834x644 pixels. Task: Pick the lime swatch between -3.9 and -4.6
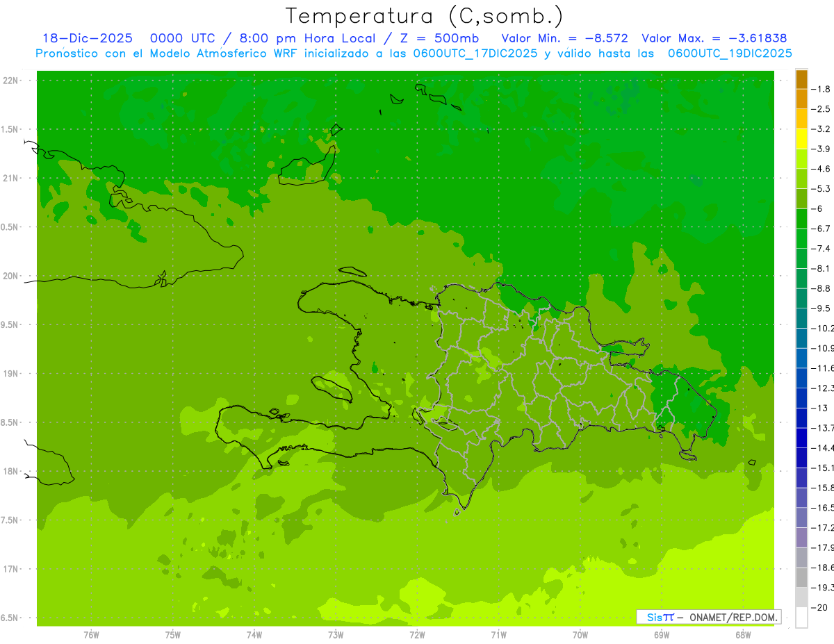(x=801, y=159)
